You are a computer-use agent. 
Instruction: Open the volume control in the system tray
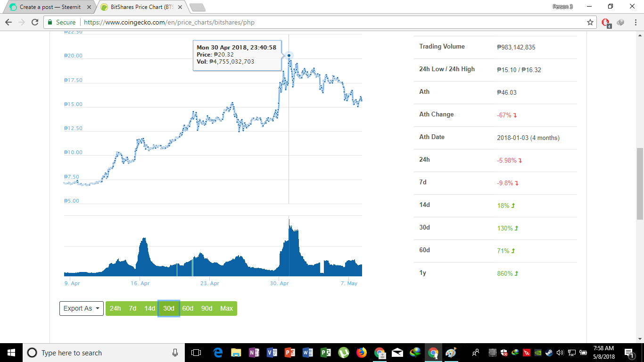(560, 353)
